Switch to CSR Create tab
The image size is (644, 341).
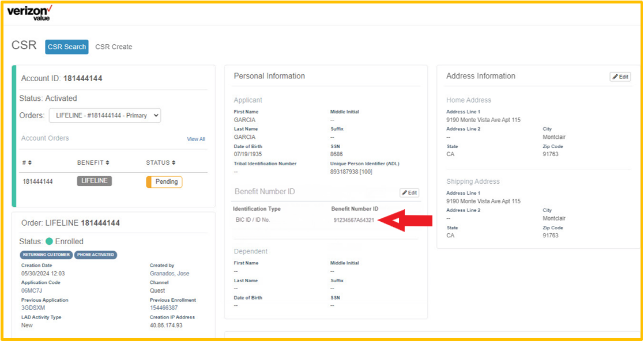pyautogui.click(x=114, y=47)
